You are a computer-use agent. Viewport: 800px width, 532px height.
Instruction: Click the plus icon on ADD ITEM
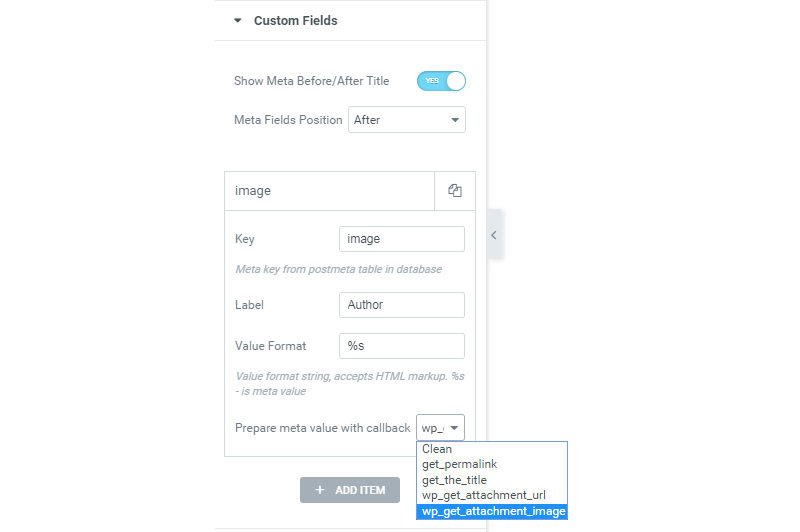(320, 490)
